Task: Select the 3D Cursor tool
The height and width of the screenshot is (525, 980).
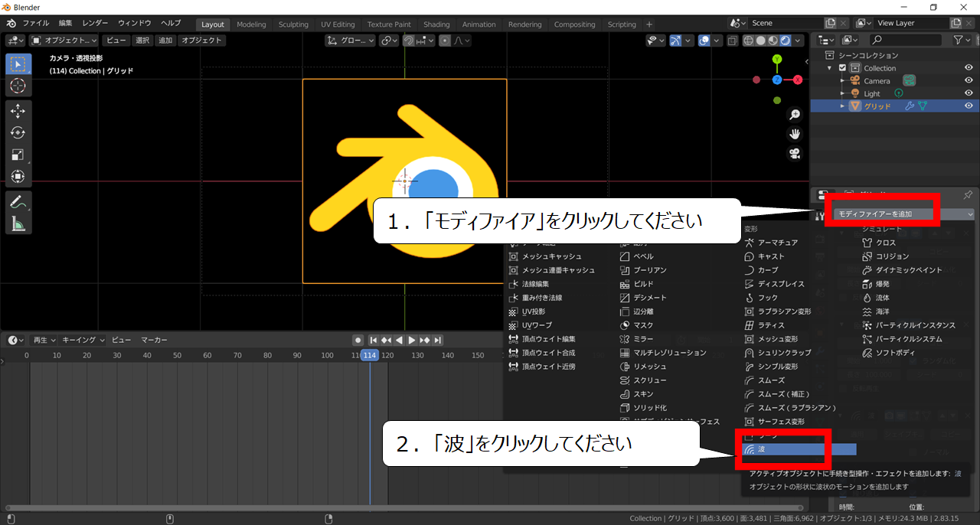Action: click(x=18, y=86)
